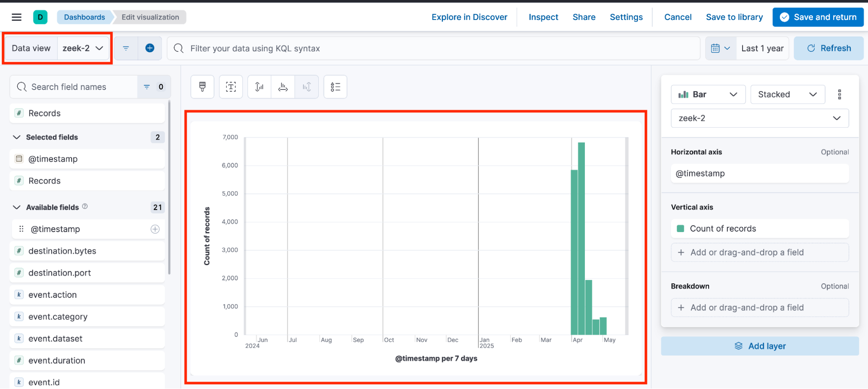
Task: Open the @timestamp horizontal axis dimension
Action: coord(759,173)
